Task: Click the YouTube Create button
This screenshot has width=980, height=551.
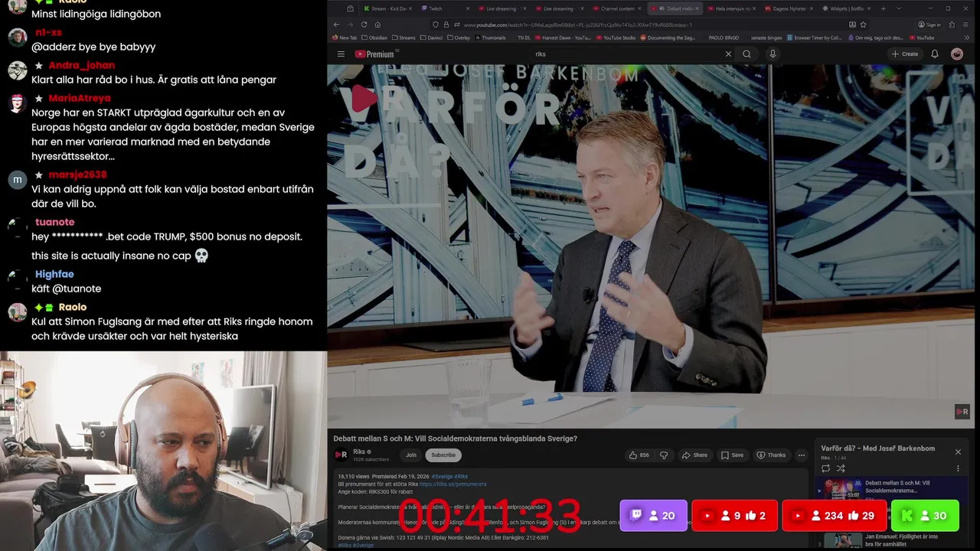Action: pyautogui.click(x=905, y=54)
